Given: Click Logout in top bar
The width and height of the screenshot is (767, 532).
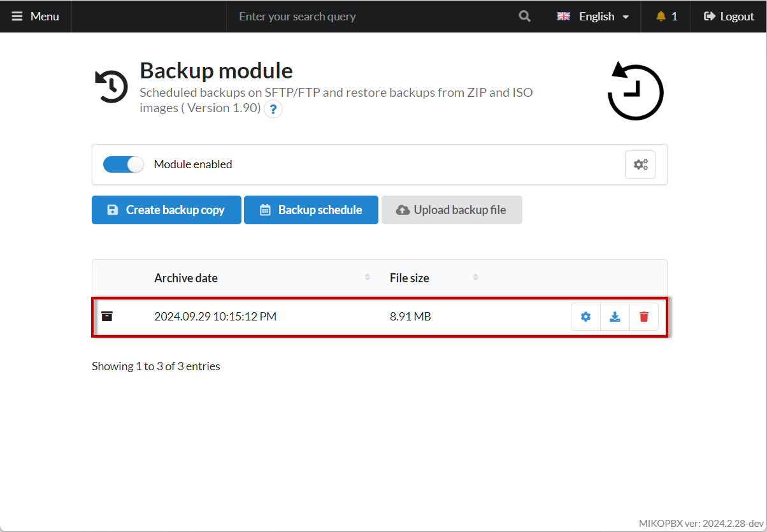Looking at the screenshot, I should pyautogui.click(x=729, y=17).
